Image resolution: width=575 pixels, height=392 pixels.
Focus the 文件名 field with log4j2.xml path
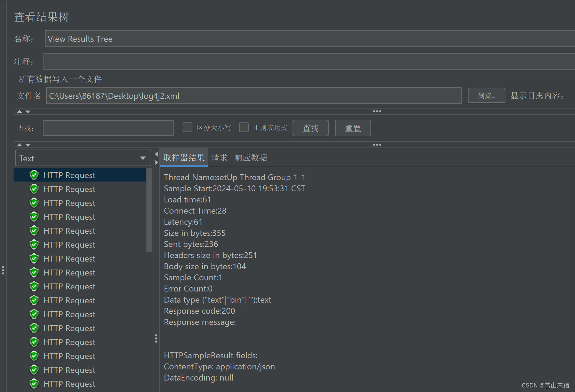pos(254,96)
